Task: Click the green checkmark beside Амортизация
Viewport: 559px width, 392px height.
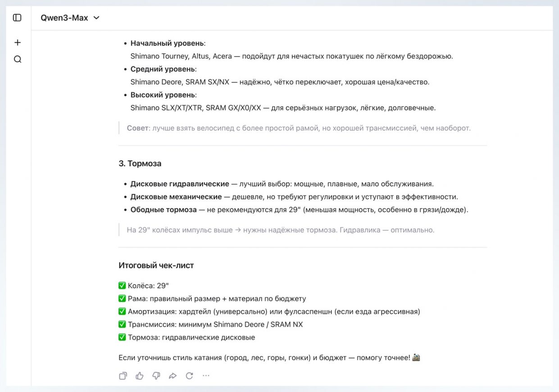Action: [x=122, y=311]
